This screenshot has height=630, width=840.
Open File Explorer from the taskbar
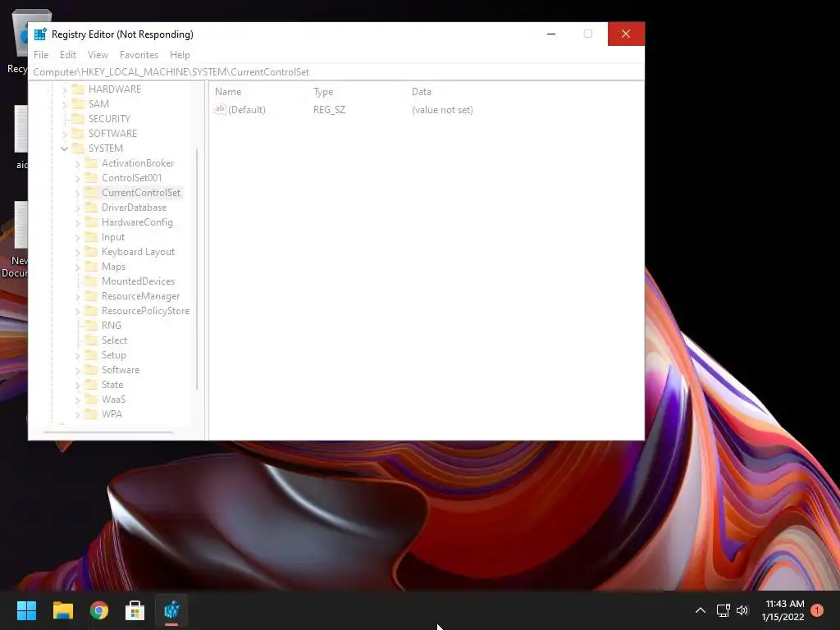click(x=62, y=610)
